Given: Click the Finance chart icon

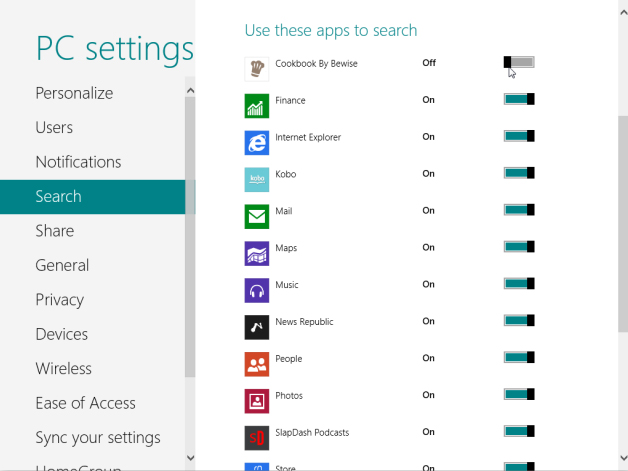Looking at the screenshot, I should [x=257, y=106].
